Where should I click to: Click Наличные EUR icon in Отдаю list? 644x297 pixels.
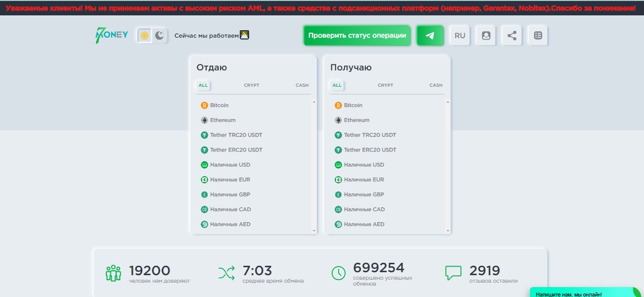(x=204, y=179)
